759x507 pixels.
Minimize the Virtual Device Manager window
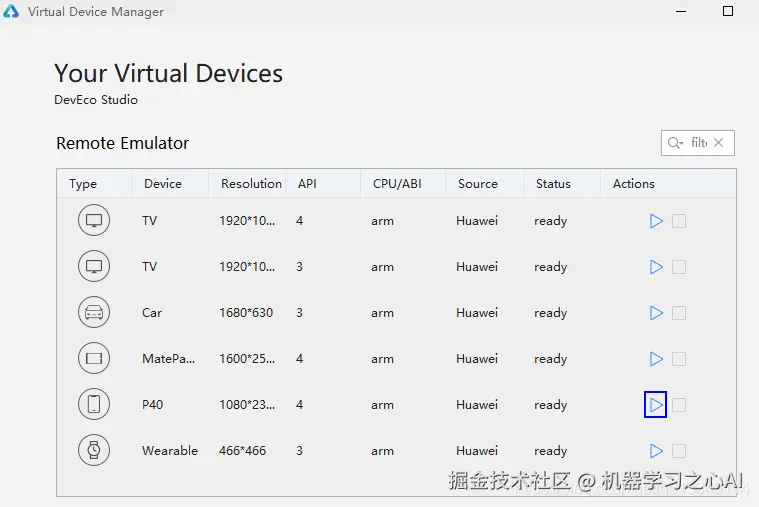pyautogui.click(x=681, y=11)
